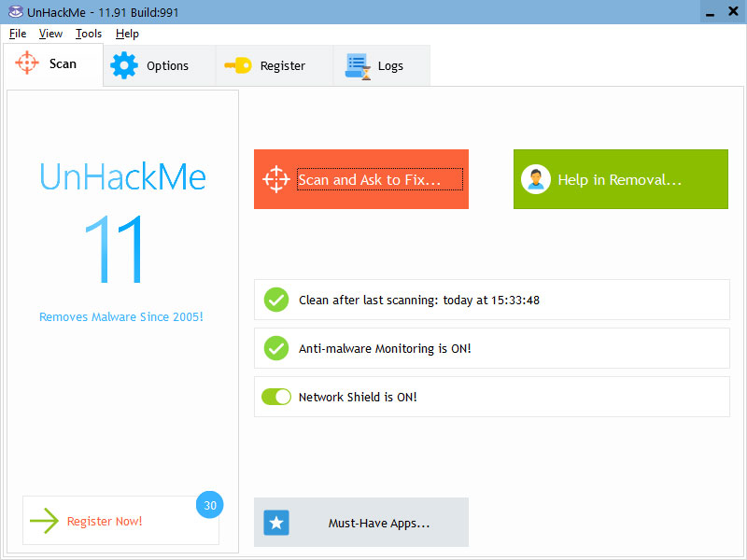Switch to the Register tab
This screenshot has height=560, width=747.
tap(275, 65)
